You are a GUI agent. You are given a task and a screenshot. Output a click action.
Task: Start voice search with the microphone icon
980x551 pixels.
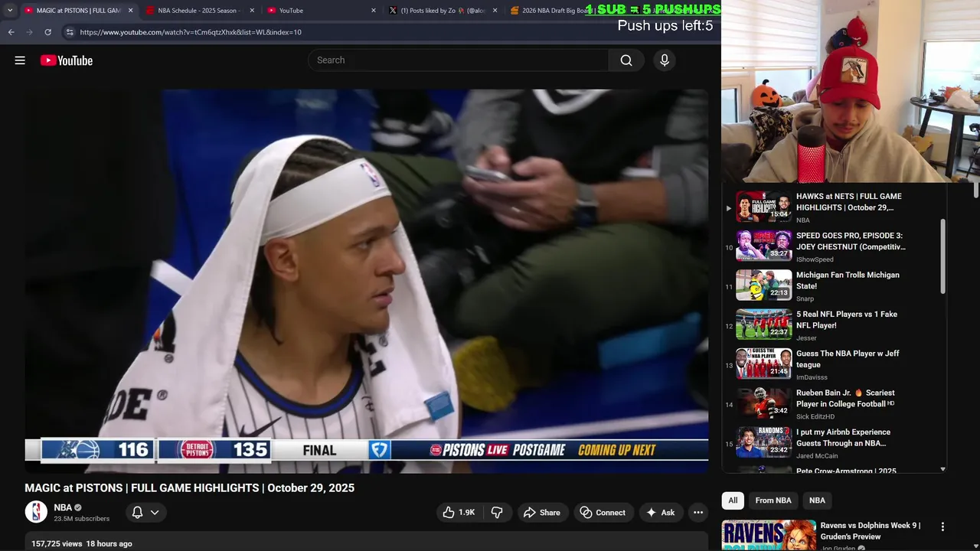[665, 60]
